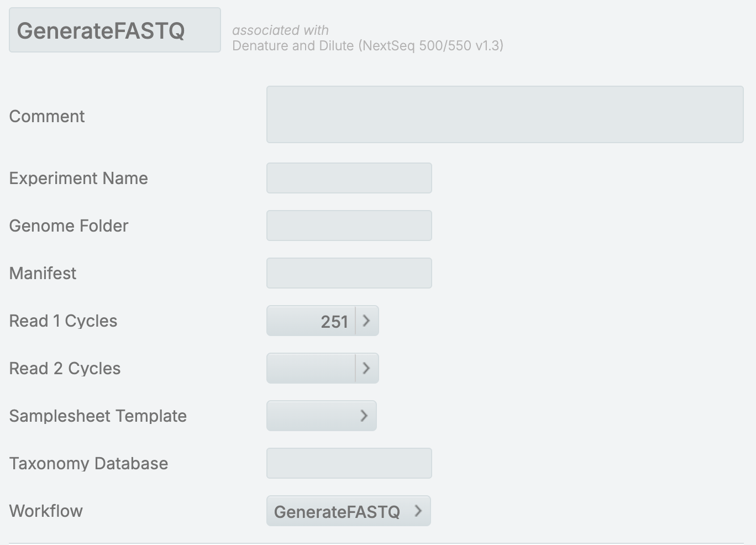
Task: Click the Taxonomy Database input box
Action: 349,463
